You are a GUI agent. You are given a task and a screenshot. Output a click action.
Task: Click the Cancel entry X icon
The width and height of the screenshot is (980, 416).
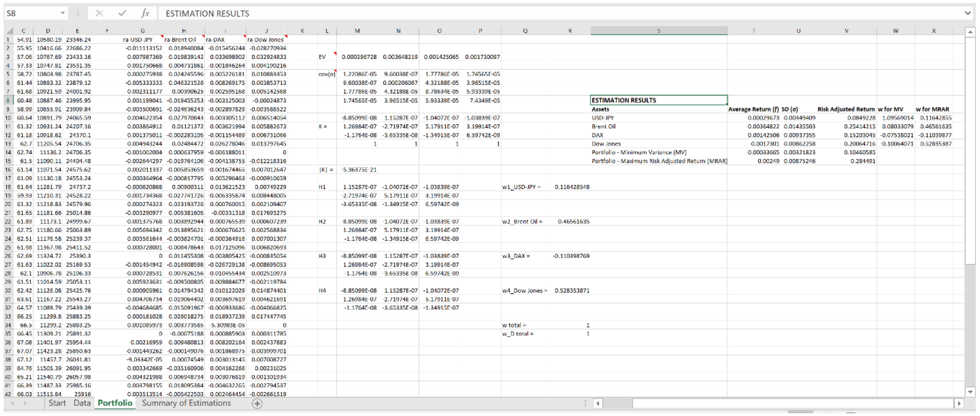pyautogui.click(x=99, y=13)
